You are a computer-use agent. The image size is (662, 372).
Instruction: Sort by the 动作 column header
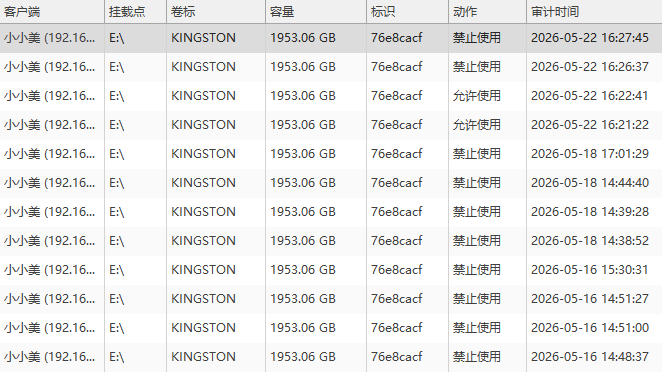pyautogui.click(x=488, y=11)
